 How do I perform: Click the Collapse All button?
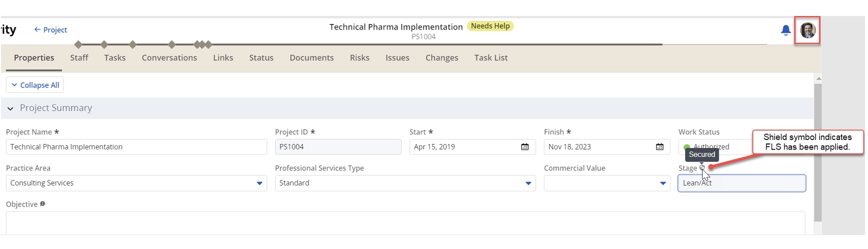coord(35,85)
